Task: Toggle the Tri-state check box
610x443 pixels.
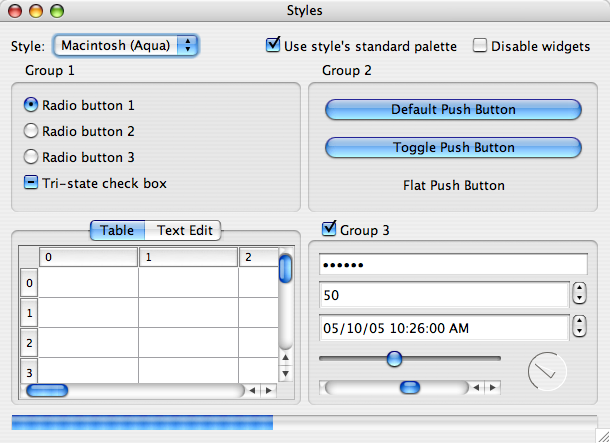Action: click(x=31, y=183)
